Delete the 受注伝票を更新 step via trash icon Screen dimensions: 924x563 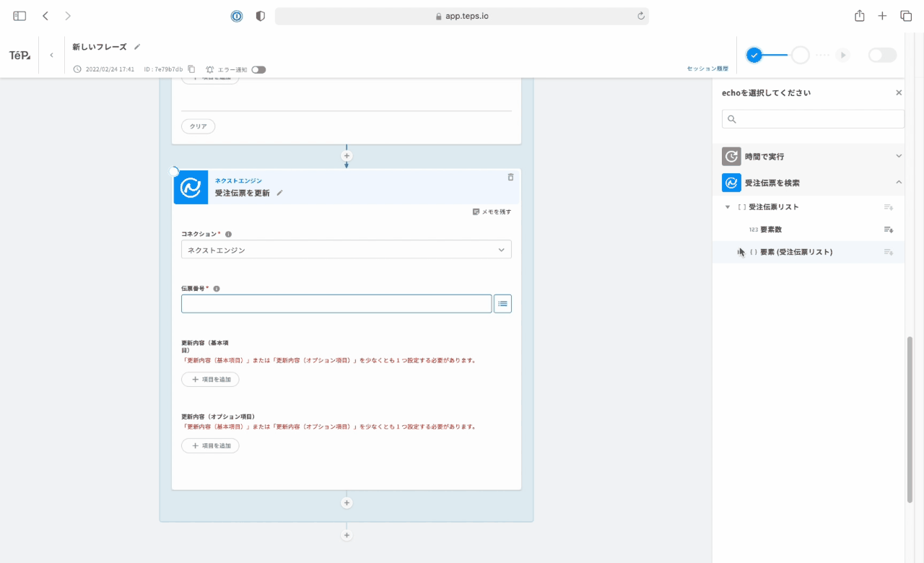point(510,177)
